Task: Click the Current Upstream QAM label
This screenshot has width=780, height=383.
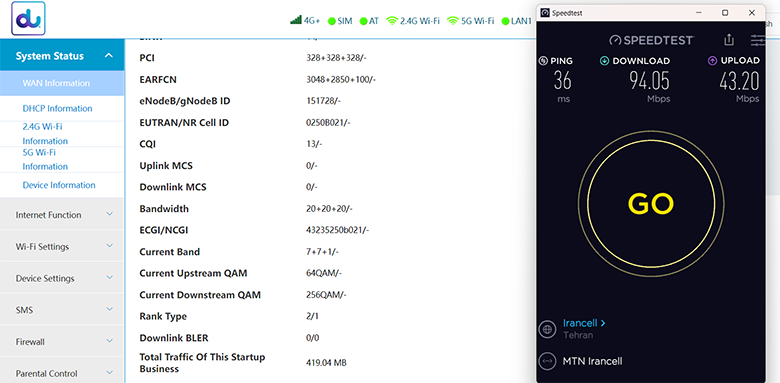Action: pyautogui.click(x=193, y=273)
